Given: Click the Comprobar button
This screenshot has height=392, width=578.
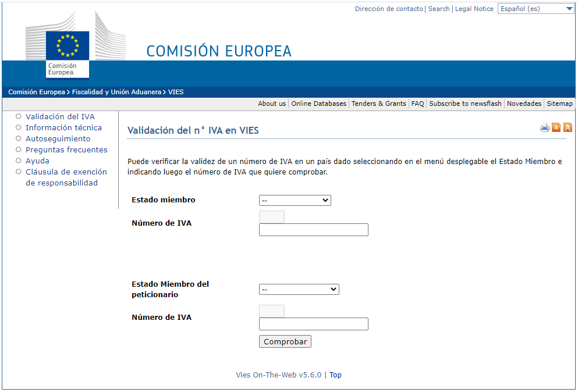Looking at the screenshot, I should point(285,341).
